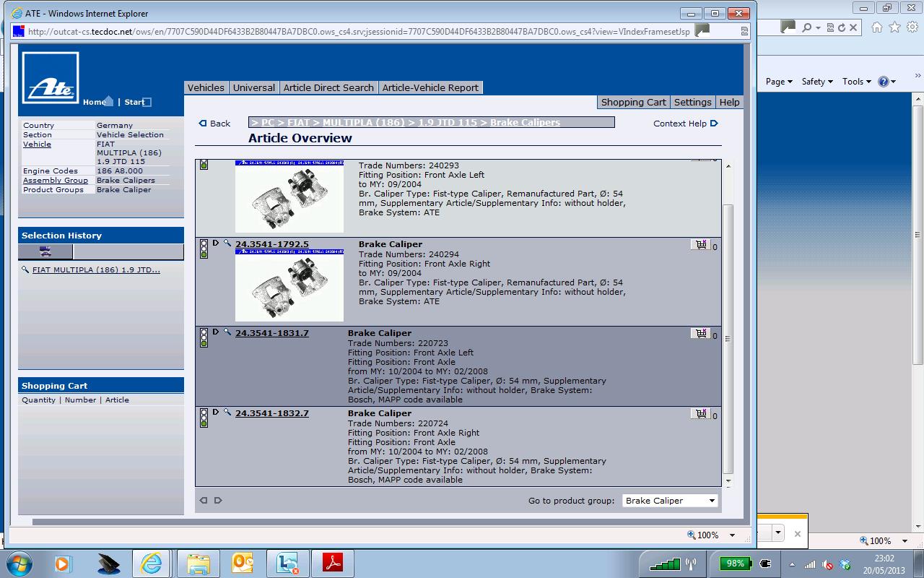Click magnifier icon for 24.3541-1832.7

point(227,413)
